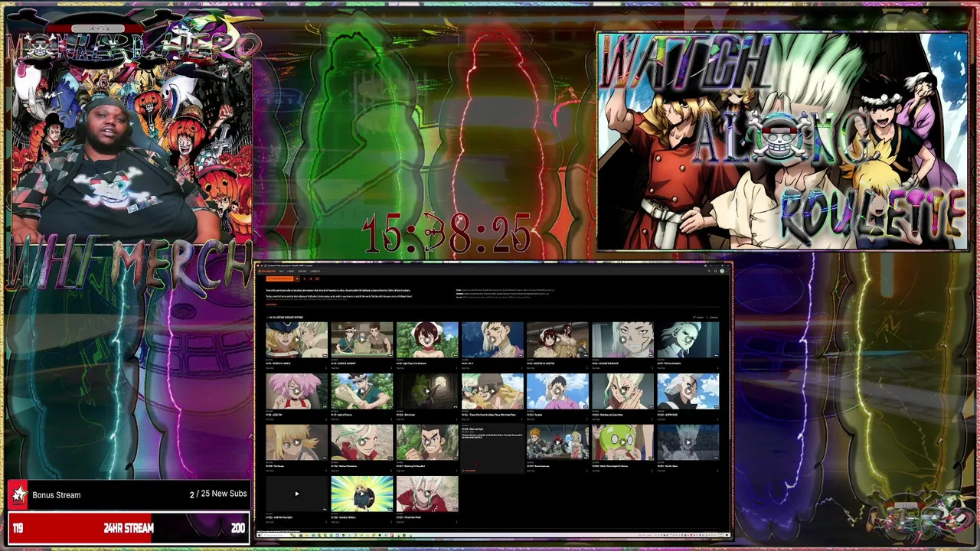The height and width of the screenshot is (551, 980).
Task: Click play icon on black E22 Until We Meet Again thumbnail
Action: click(x=296, y=494)
